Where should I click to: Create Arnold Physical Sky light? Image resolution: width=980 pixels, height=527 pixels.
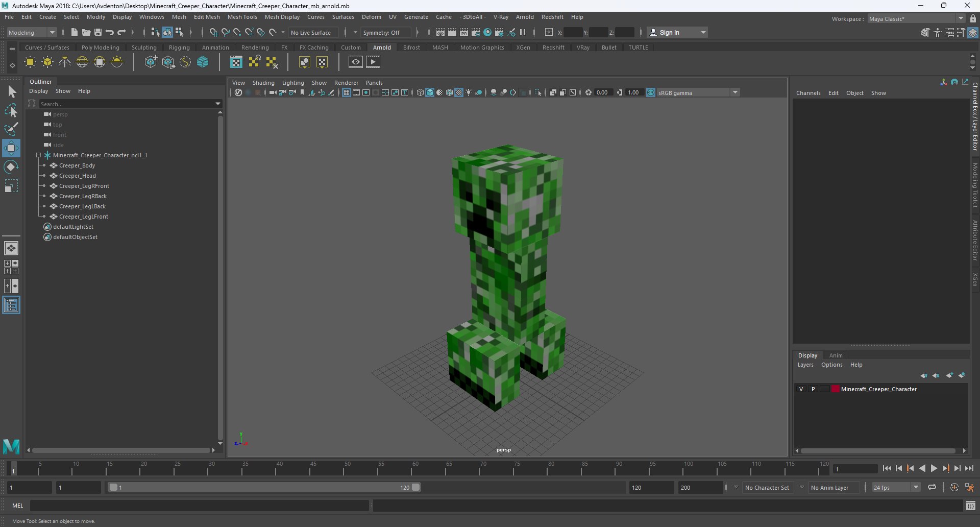117,62
